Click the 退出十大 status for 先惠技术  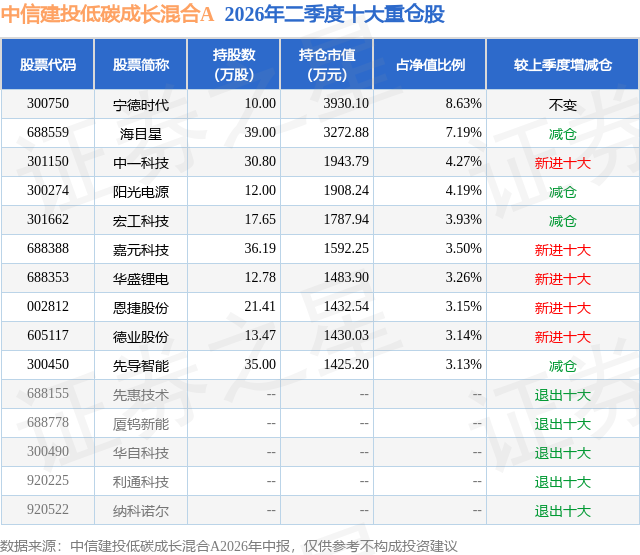563,395
